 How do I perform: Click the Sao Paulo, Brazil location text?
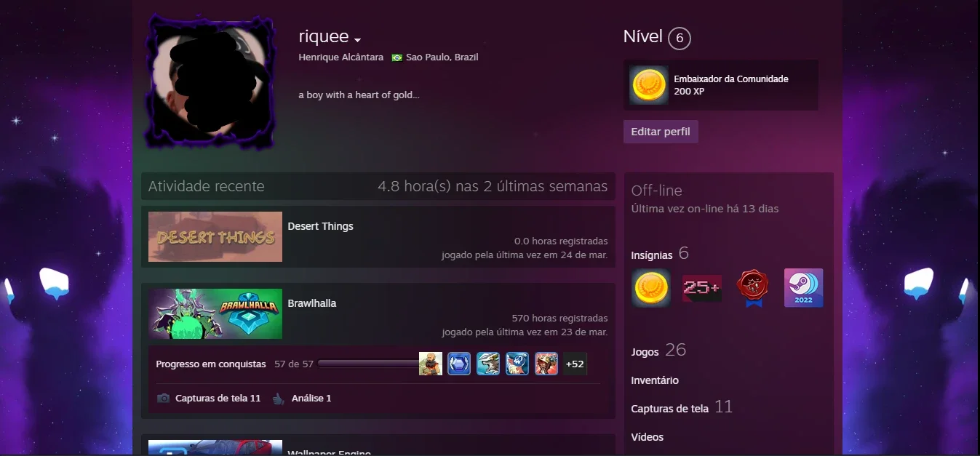[x=442, y=57]
